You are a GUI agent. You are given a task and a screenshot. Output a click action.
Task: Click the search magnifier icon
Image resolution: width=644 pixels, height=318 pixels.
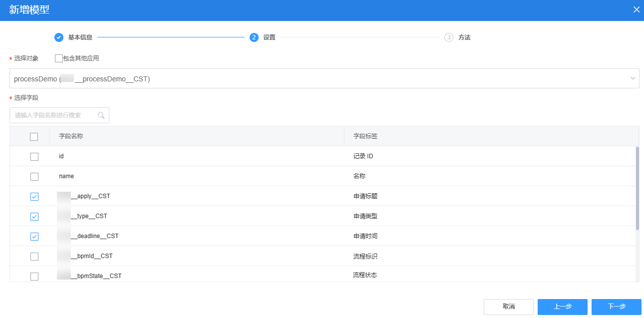pos(101,115)
